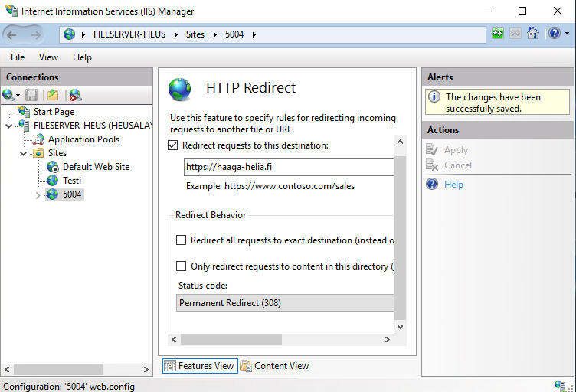
Task: Select the Start Page tree node
Action: coord(54,112)
